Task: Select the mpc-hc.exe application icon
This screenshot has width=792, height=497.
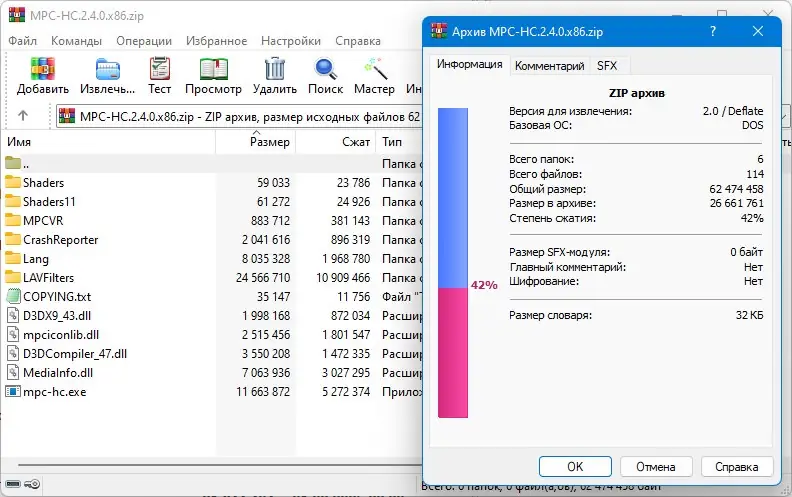Action: (x=13, y=391)
